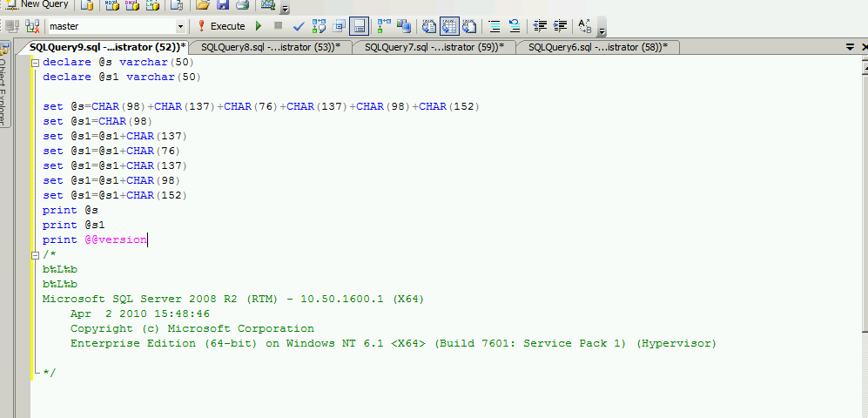Click the New Query button
This screenshot has height=418, width=868.
click(37, 4)
